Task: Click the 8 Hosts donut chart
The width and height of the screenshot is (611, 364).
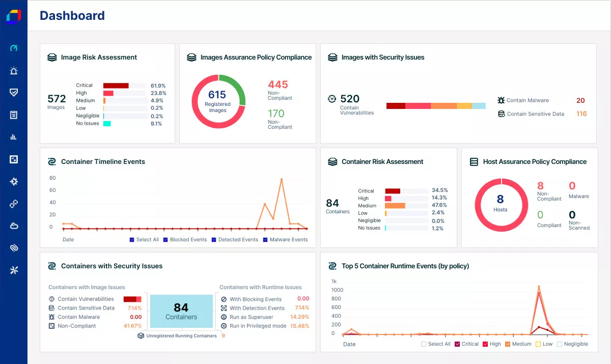Action: point(501,205)
